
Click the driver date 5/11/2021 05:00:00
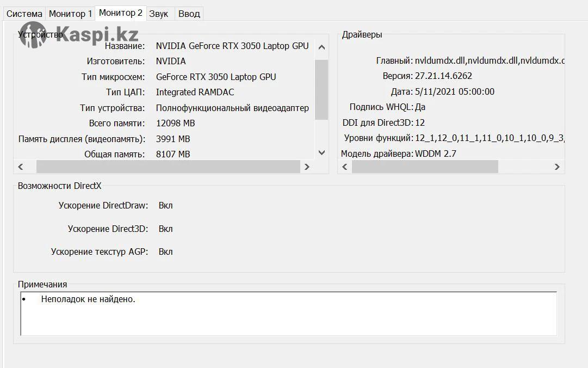click(x=455, y=91)
